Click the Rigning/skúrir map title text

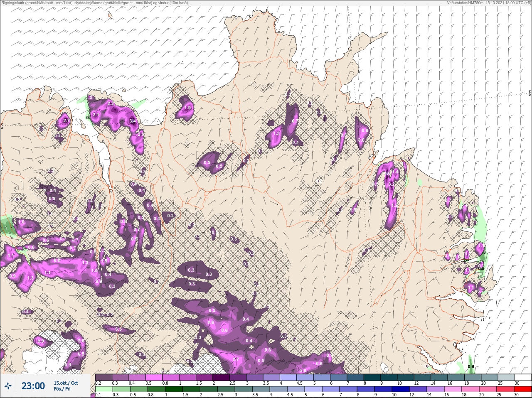(x=94, y=2)
